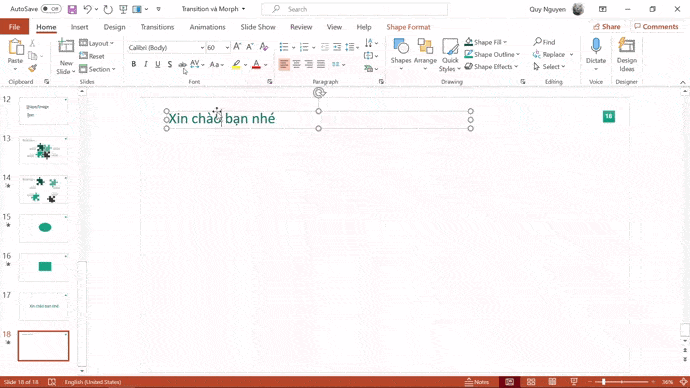
Task: Apply text shadow formatting
Action: pos(170,65)
